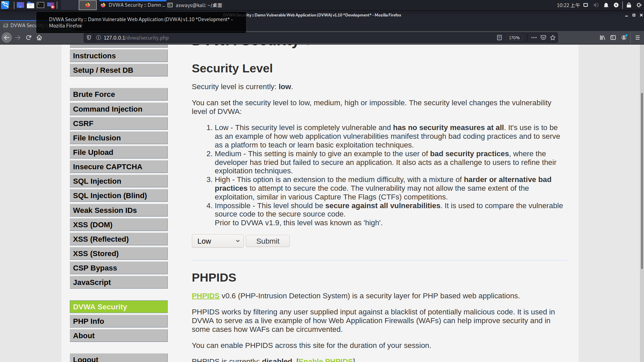Open the Kali applications menu icon
Screen dimensions: 644x362
[5, 5]
